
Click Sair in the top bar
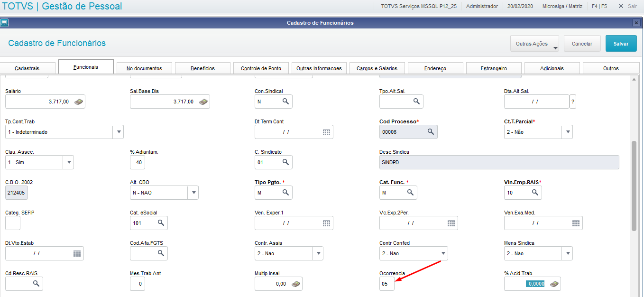(627, 6)
